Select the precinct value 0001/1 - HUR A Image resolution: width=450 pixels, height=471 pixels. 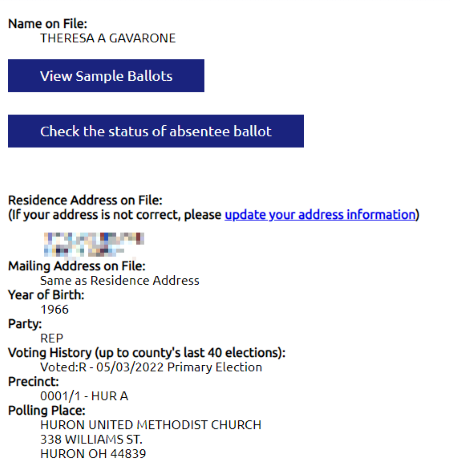tap(84, 396)
